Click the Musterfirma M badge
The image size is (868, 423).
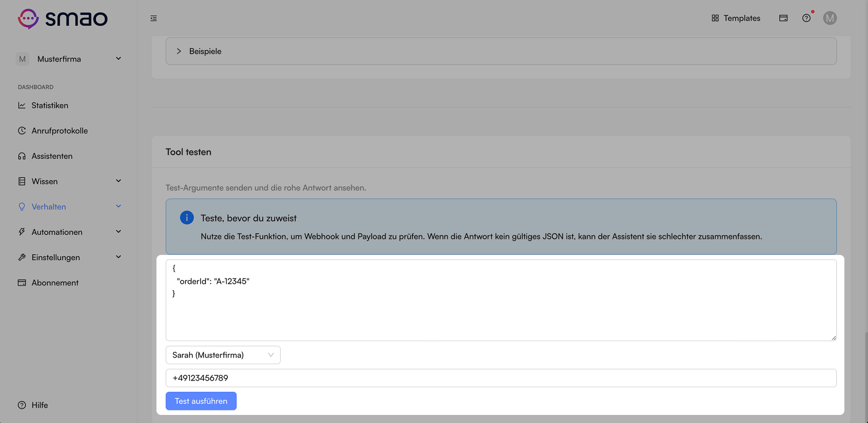point(22,59)
